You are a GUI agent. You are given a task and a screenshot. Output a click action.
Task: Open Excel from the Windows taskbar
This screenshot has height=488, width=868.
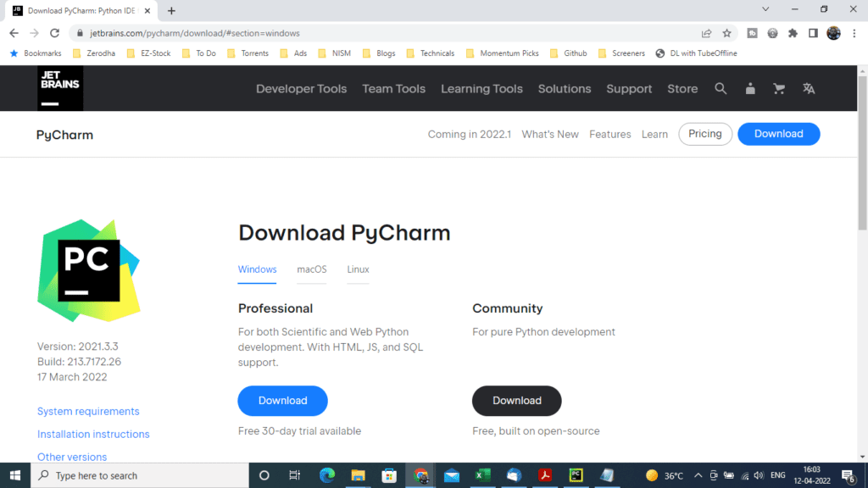(482, 475)
